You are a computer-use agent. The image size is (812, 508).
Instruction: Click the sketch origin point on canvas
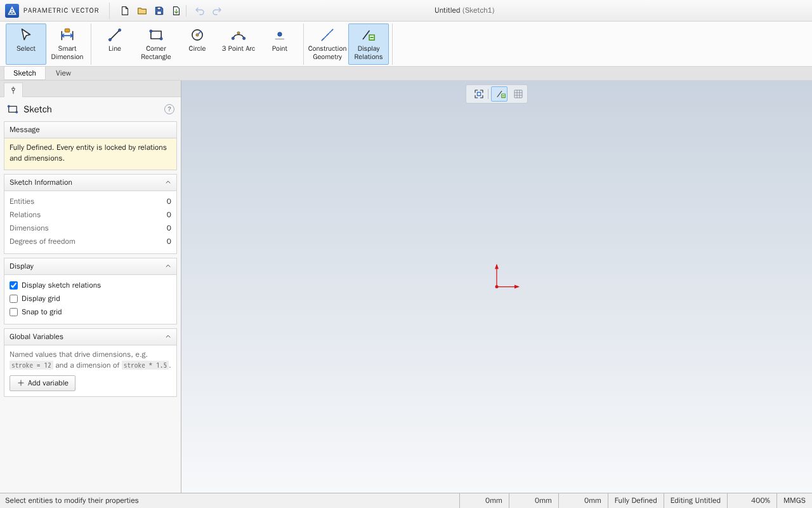tap(497, 286)
